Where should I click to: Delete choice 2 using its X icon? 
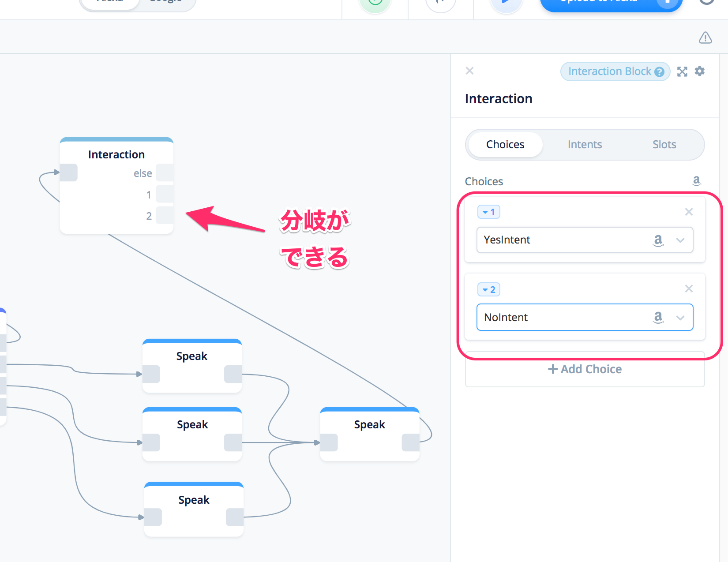[x=688, y=289]
